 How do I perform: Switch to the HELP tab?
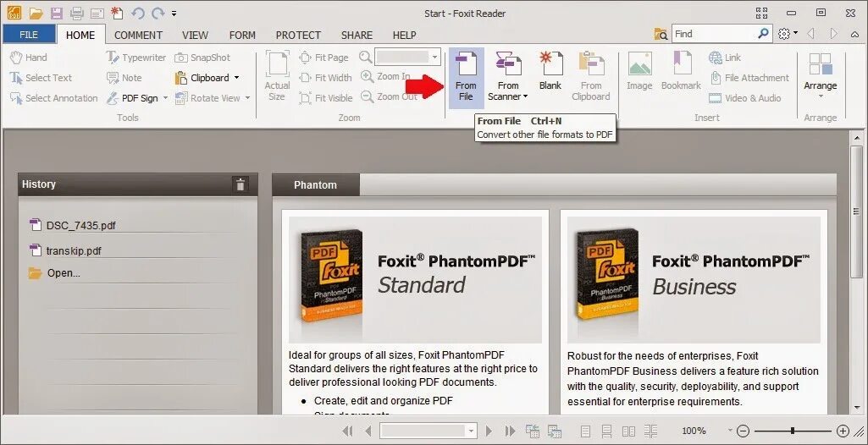[x=404, y=35]
